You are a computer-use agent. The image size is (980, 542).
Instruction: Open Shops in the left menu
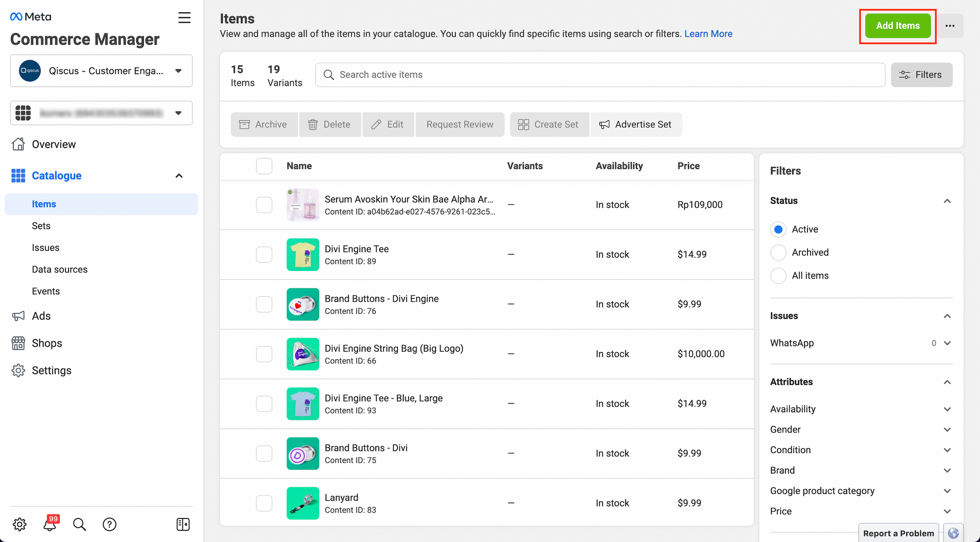tap(47, 343)
